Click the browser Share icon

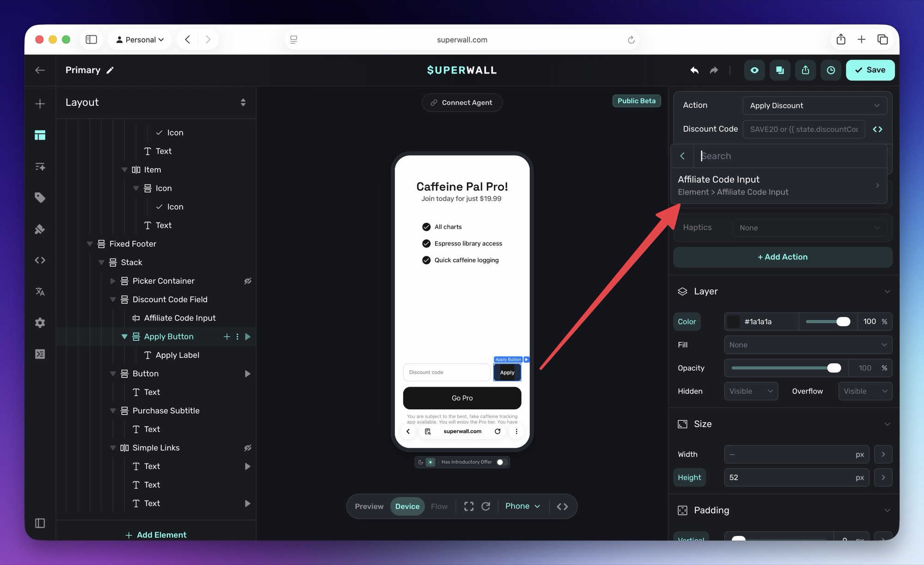click(841, 39)
